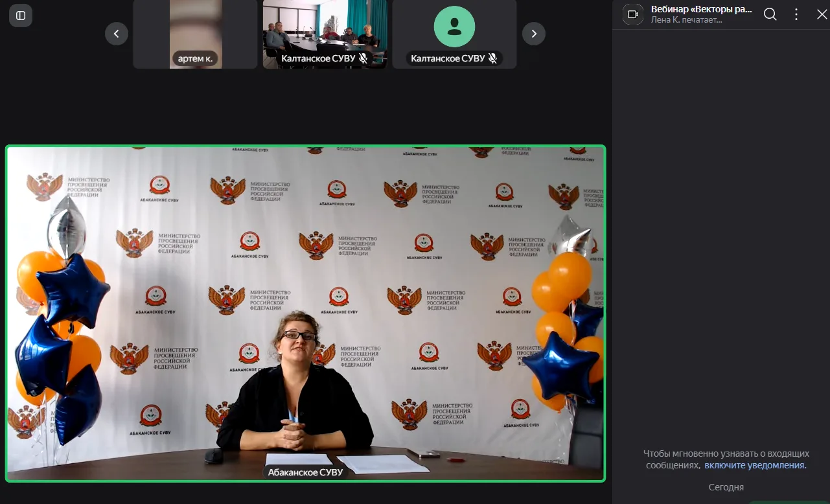Close the chat panel
830x504 pixels.
tap(822, 14)
